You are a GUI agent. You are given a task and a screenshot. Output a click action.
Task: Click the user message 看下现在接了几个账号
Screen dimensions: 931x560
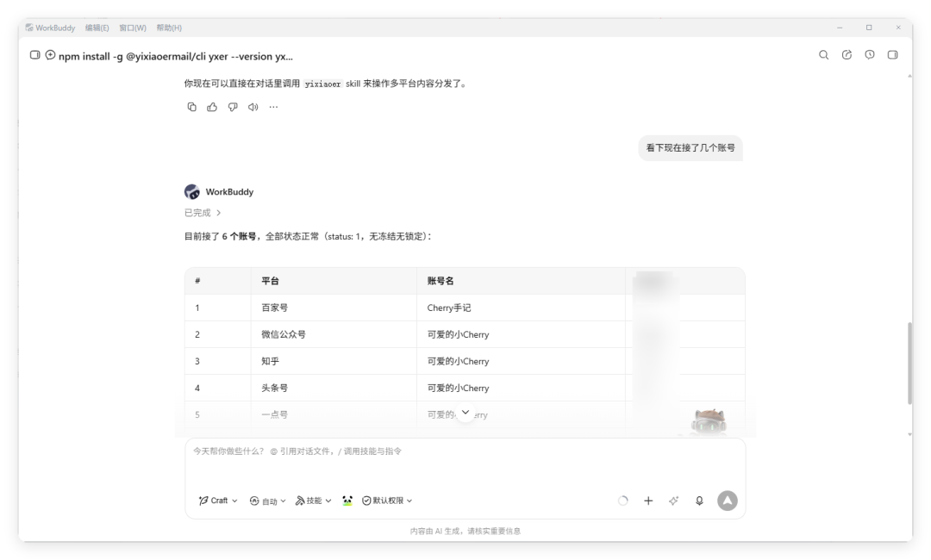(x=690, y=147)
